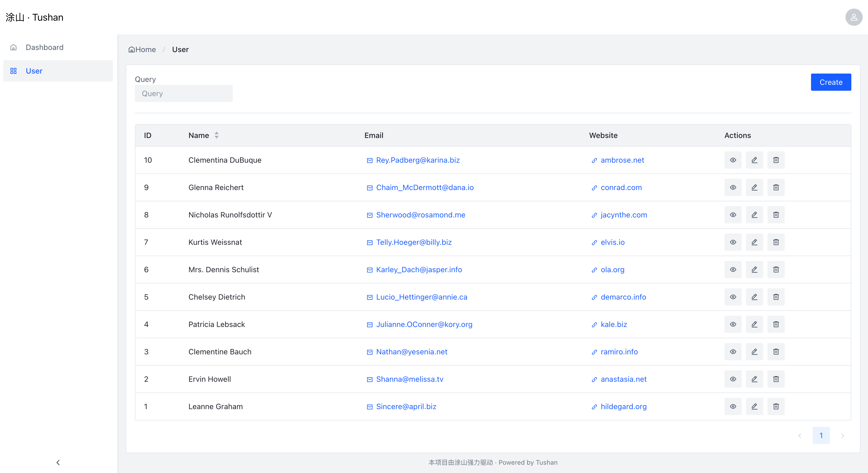This screenshot has width=868, height=473.
Task: Sort table by Name column arrows
Action: coord(216,135)
